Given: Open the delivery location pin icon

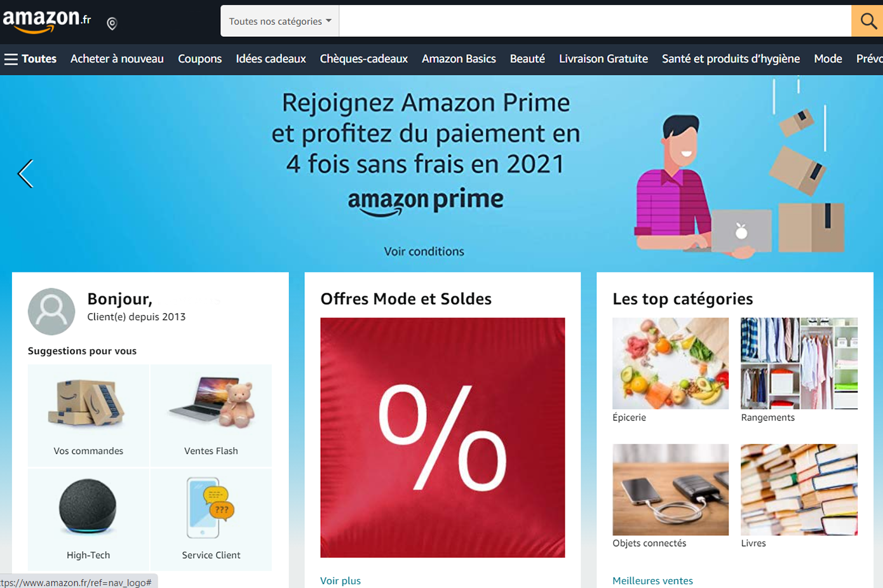Looking at the screenshot, I should [x=112, y=24].
